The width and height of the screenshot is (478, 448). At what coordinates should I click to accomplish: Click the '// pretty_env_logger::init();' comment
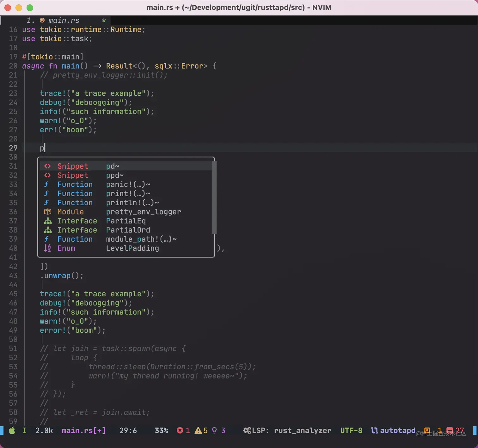(x=104, y=75)
